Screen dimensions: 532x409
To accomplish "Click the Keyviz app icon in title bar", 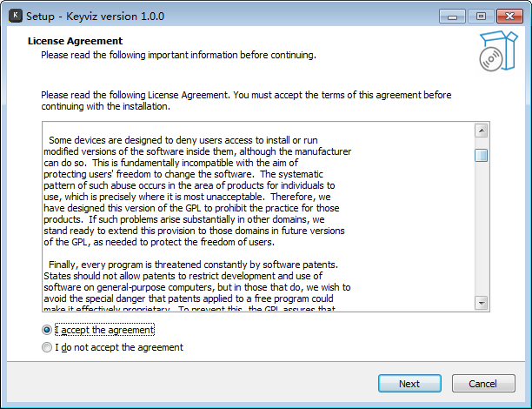I will [16, 16].
